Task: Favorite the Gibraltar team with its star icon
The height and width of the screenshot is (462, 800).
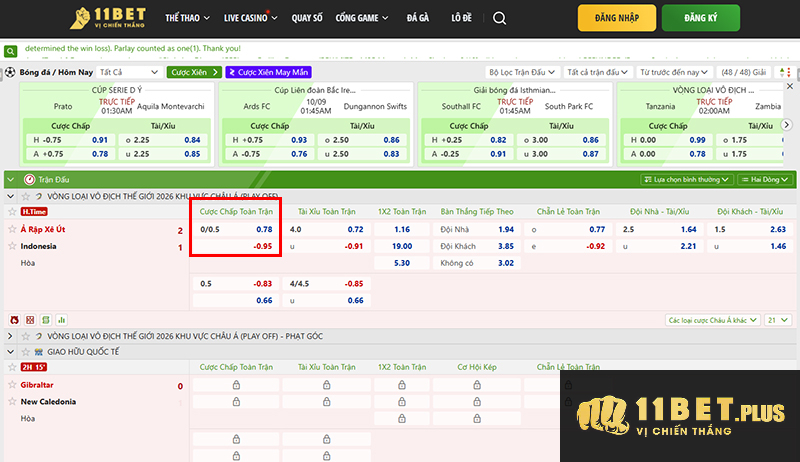Action: (12, 385)
